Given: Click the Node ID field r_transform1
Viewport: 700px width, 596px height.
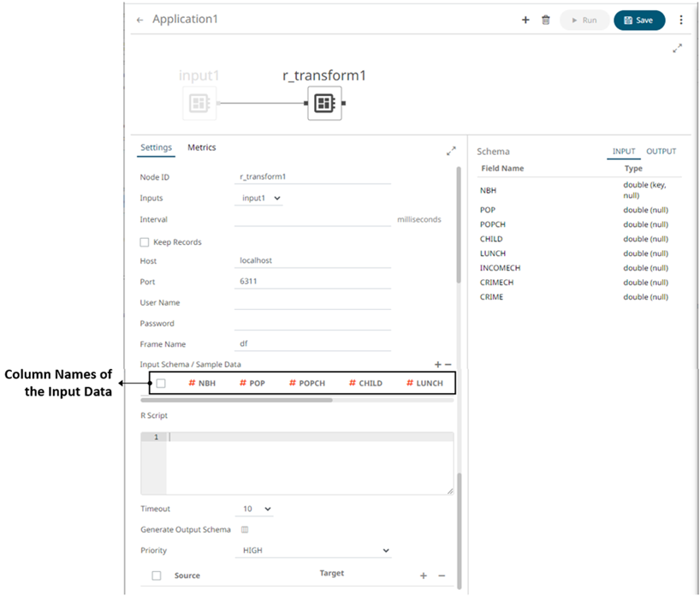Looking at the screenshot, I should pyautogui.click(x=312, y=177).
